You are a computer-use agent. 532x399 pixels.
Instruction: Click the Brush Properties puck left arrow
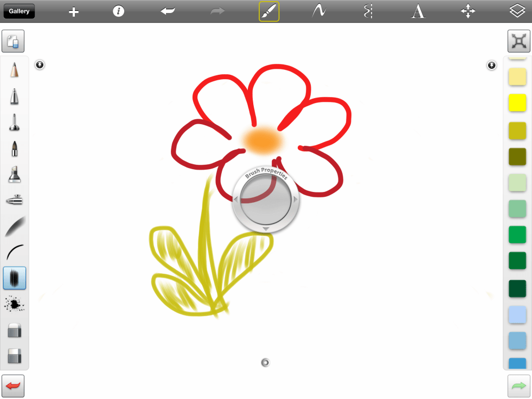[x=236, y=200]
